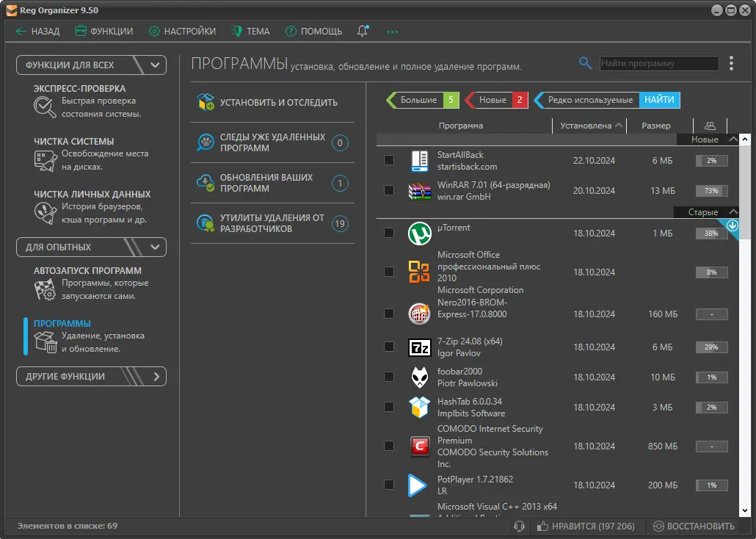Click the 'Восстановить' button

tap(694, 526)
